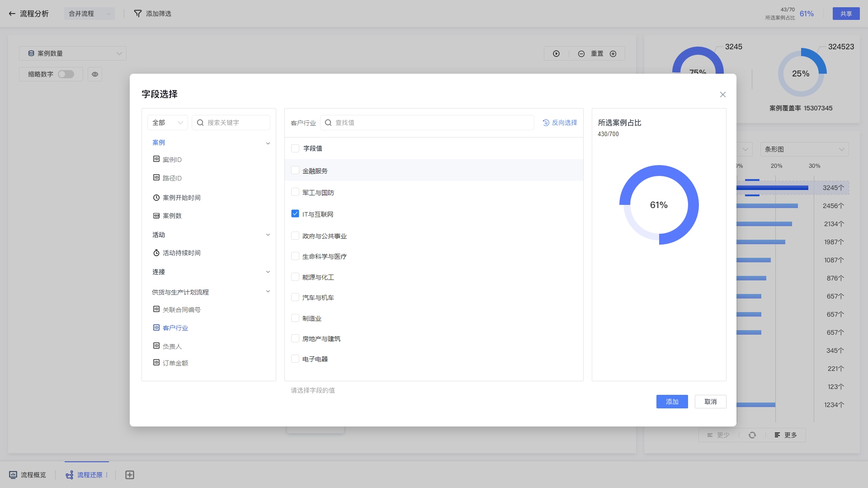
Task: Click the 添加 button
Action: click(672, 402)
